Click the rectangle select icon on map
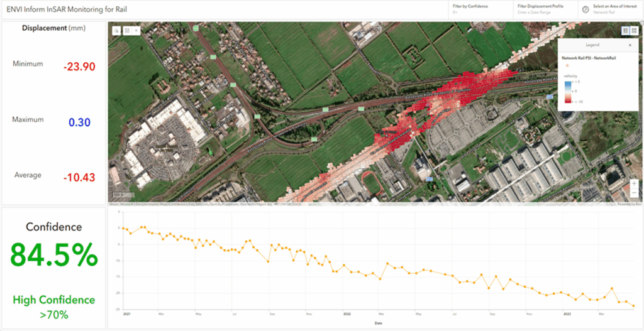 [126, 30]
